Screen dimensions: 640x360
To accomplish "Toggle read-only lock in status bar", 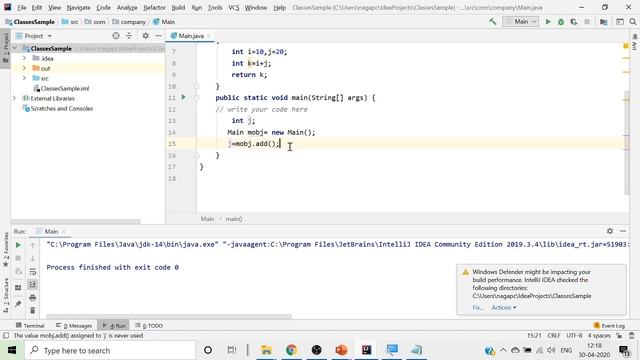I will click(619, 336).
